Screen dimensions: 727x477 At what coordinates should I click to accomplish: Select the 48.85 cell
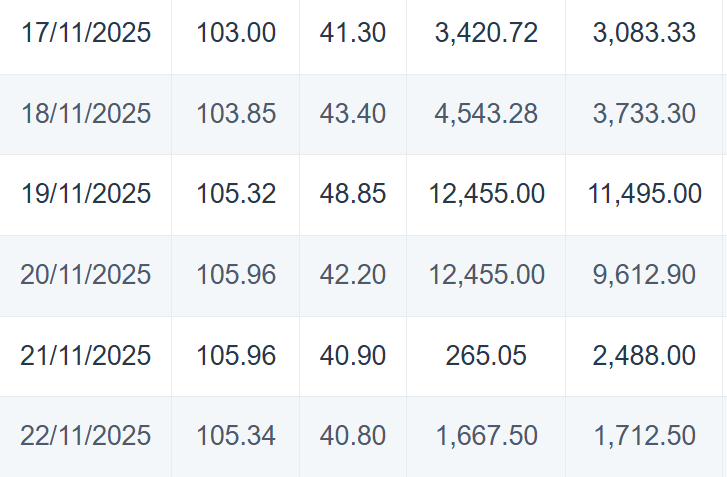[x=353, y=194]
